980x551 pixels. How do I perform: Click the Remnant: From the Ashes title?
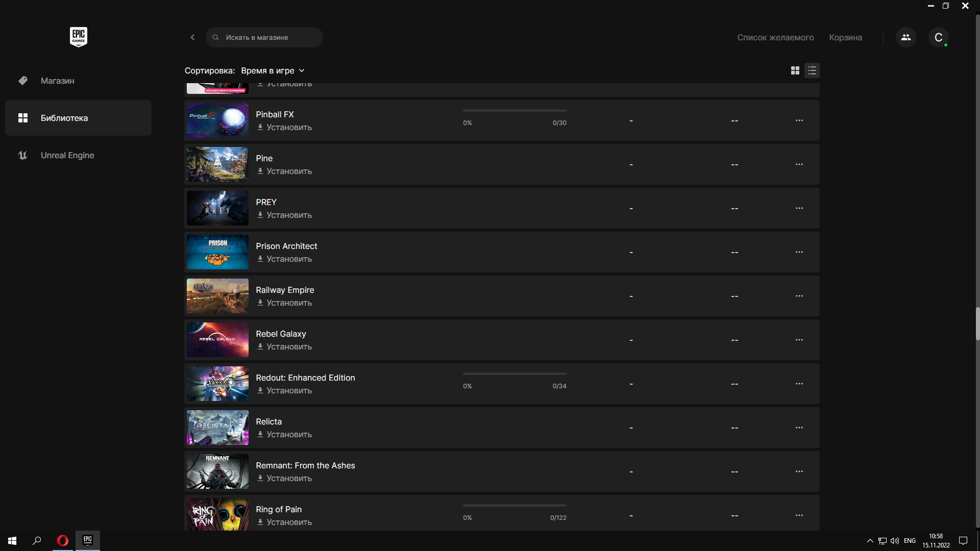[305, 465]
